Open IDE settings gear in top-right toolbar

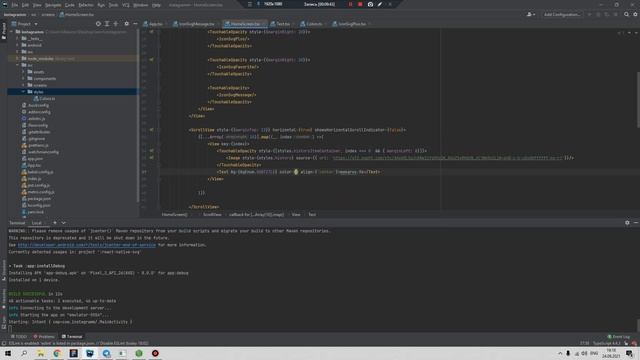(x=636, y=14)
